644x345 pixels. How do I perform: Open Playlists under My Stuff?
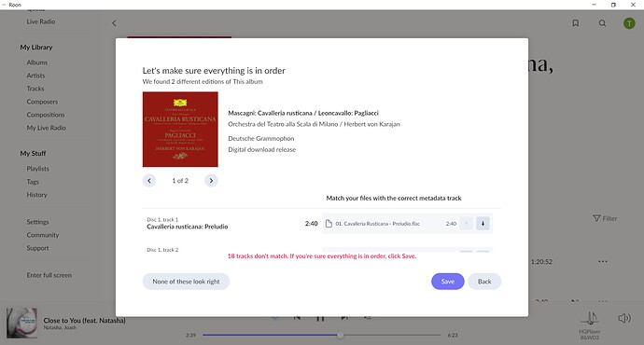pyautogui.click(x=37, y=169)
